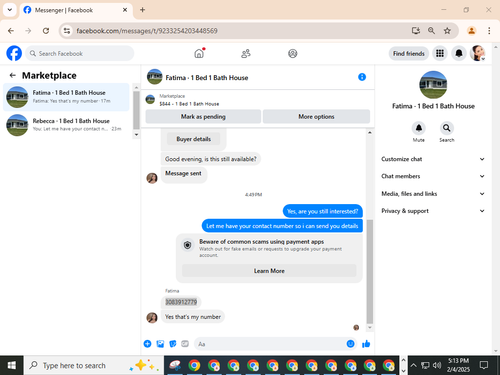Expand Media, files and links section

[x=433, y=194]
